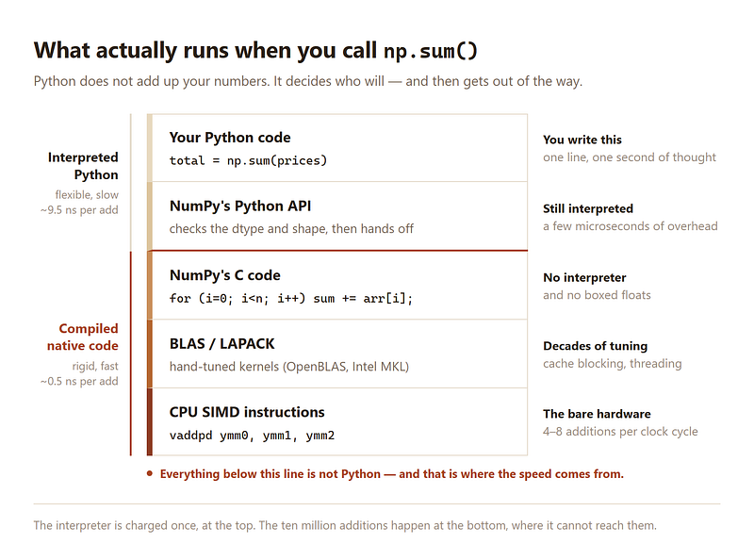Click "and no boxed floats" text
Image resolution: width=754 pixels, height=560 pixels.
click(x=597, y=295)
